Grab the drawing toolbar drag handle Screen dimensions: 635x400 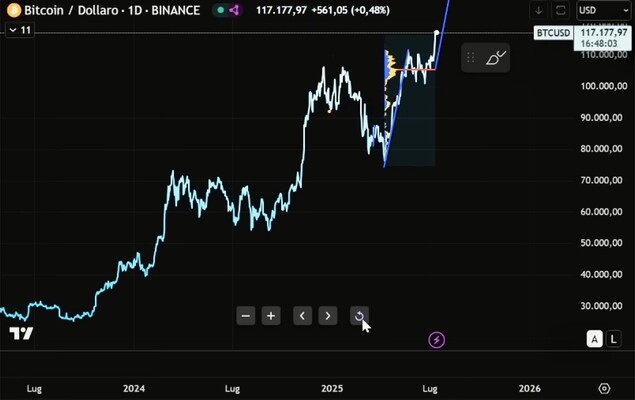tap(471, 58)
